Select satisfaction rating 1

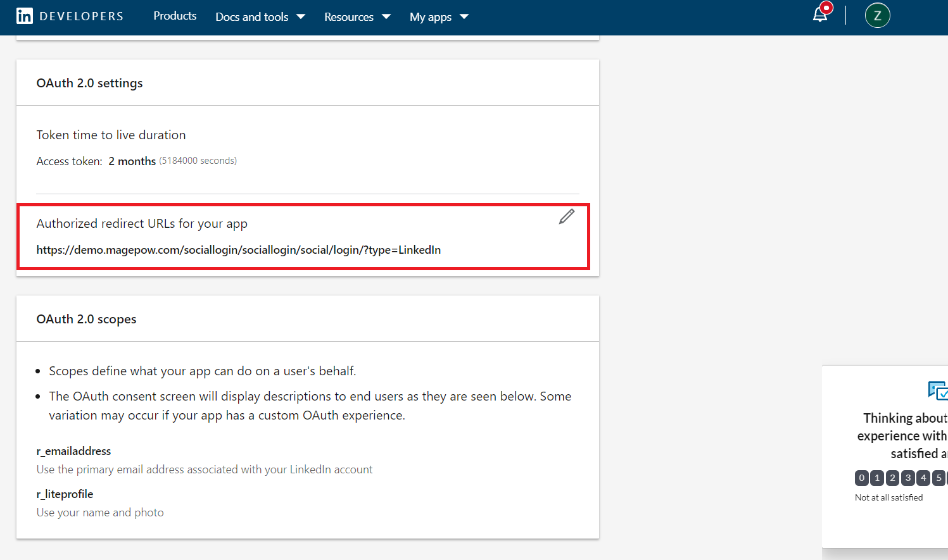pos(877,478)
